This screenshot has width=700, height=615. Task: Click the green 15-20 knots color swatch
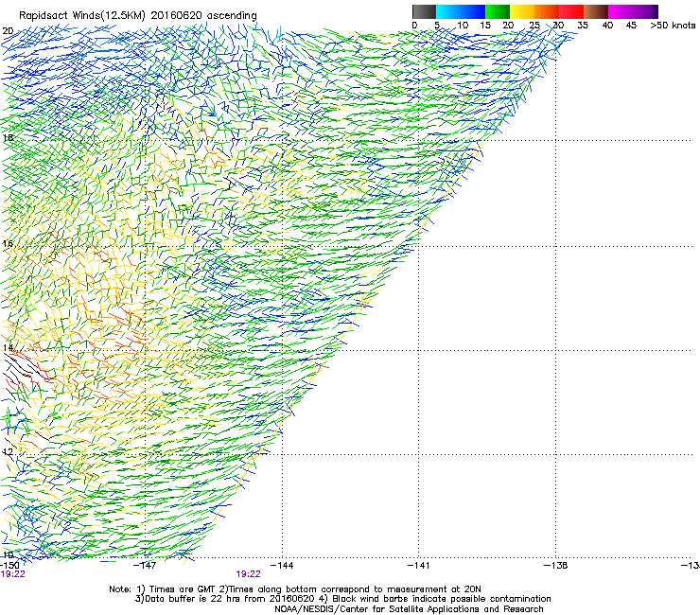click(x=498, y=11)
